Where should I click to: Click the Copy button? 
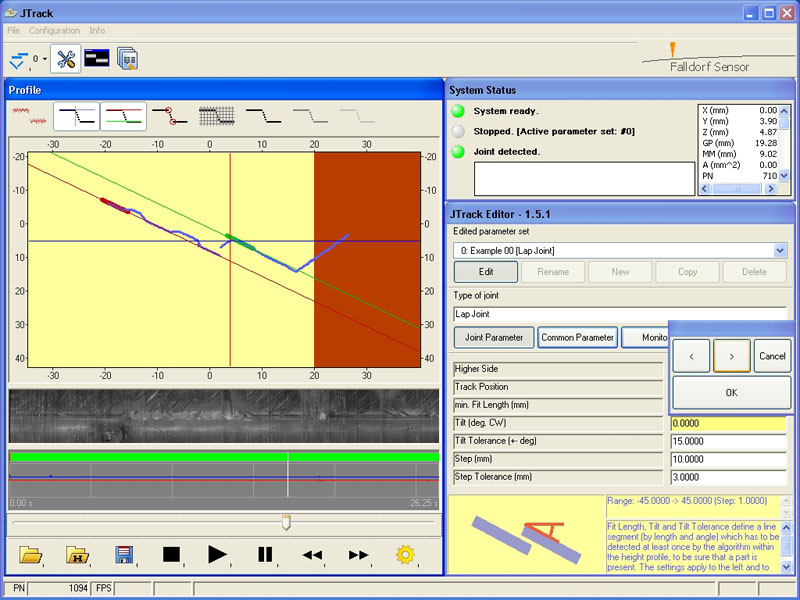click(687, 272)
